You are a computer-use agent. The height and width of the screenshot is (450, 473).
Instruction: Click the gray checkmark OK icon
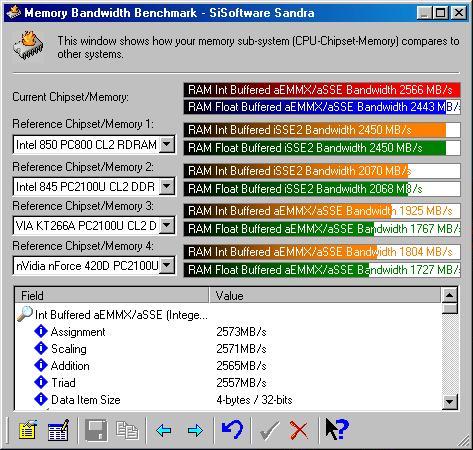point(269,430)
